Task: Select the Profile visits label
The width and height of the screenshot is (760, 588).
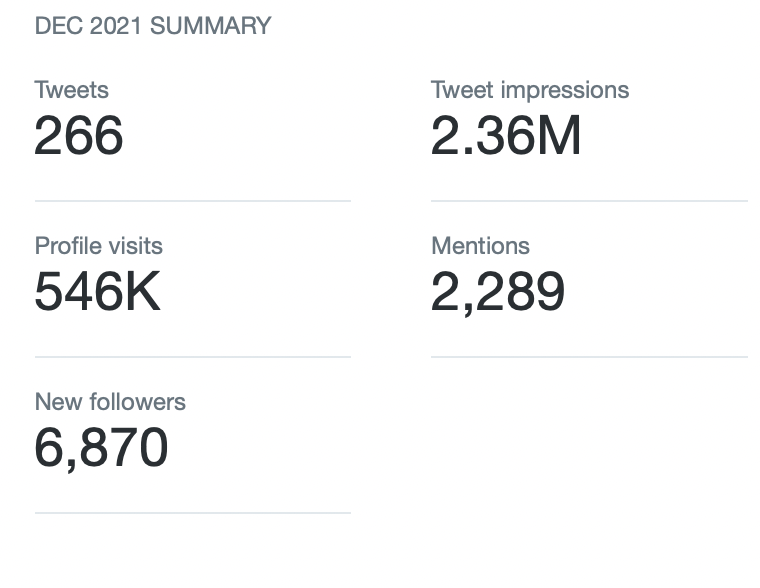Action: [99, 246]
